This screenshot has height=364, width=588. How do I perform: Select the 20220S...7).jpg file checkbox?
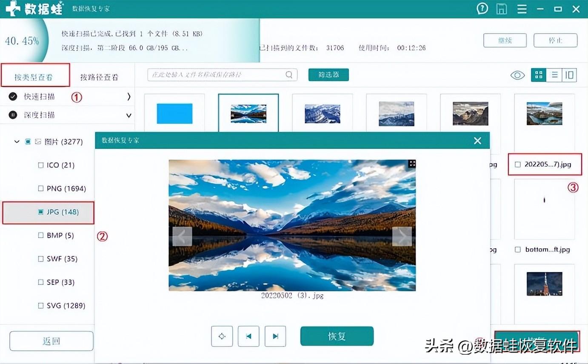pyautogui.click(x=517, y=165)
